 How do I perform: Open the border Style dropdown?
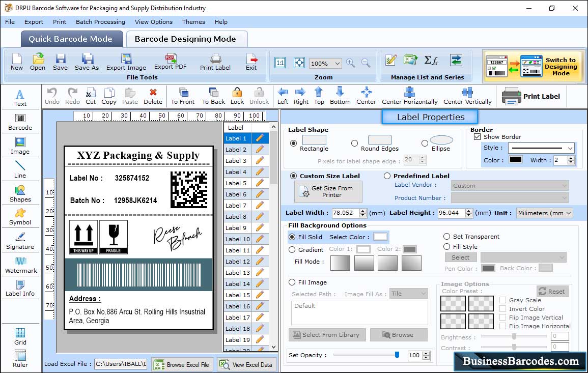pyautogui.click(x=542, y=148)
